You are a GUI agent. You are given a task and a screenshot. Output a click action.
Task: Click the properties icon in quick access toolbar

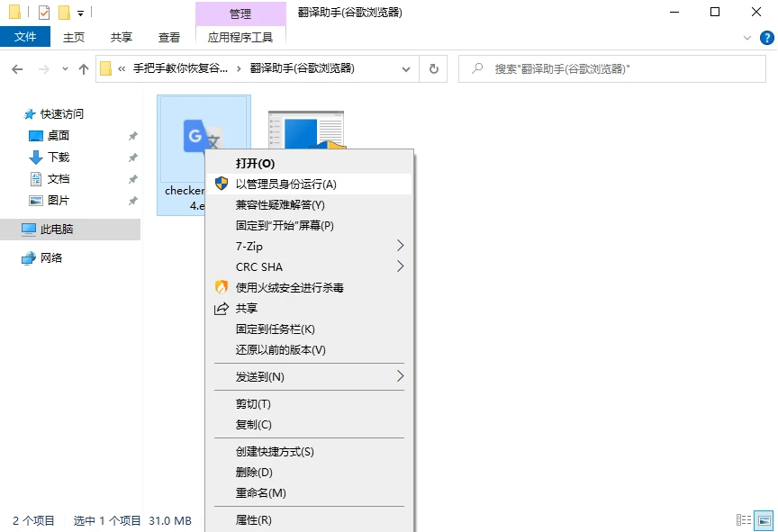tap(43, 12)
